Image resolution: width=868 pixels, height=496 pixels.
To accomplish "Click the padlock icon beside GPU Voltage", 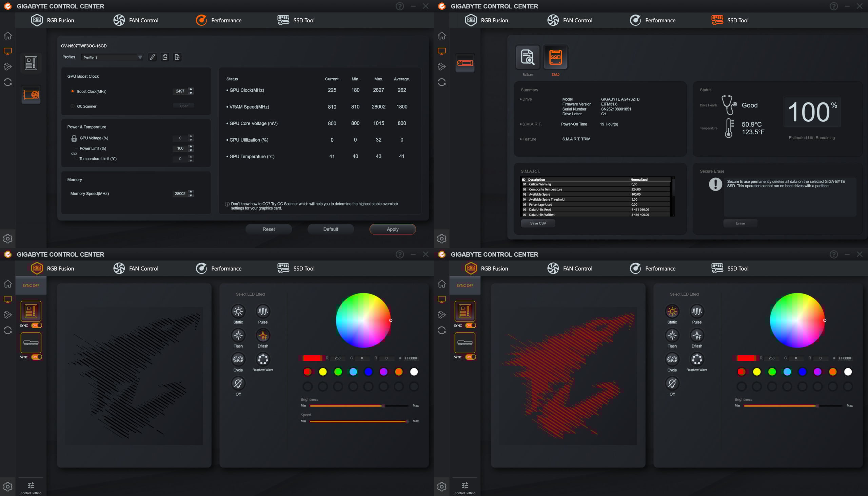I will pos(74,138).
